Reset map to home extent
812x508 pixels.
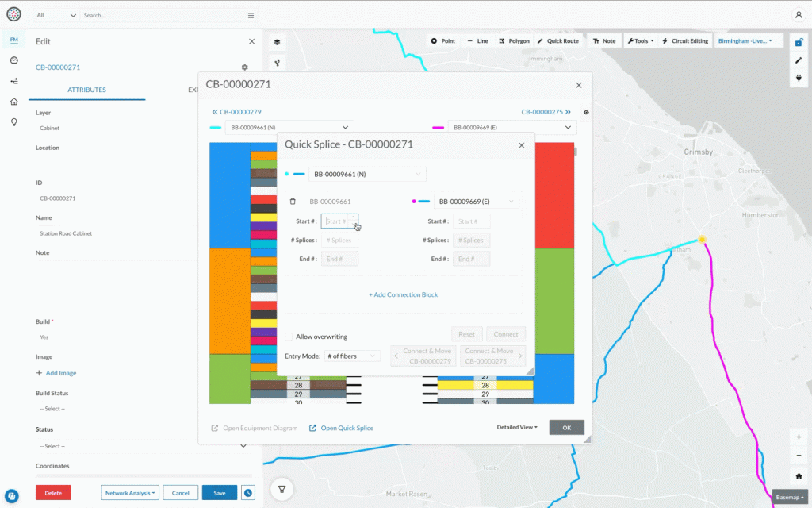799,476
